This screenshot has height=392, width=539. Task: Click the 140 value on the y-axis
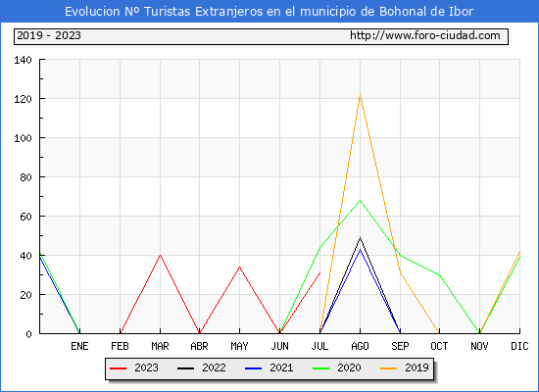pyautogui.click(x=23, y=60)
